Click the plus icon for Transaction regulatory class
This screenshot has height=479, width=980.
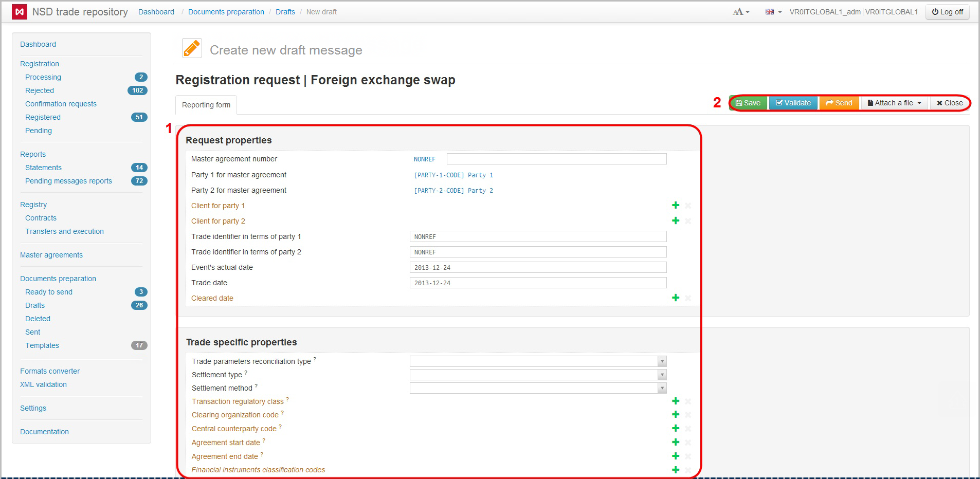pyautogui.click(x=676, y=401)
